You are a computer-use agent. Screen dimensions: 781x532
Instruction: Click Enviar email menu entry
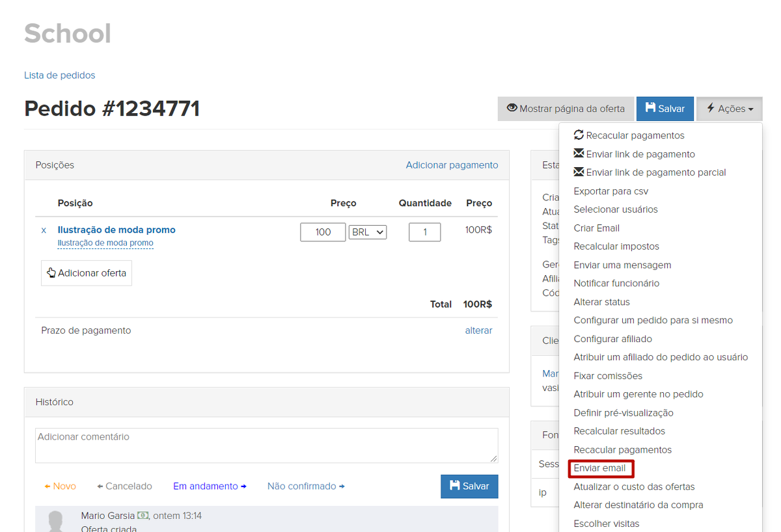click(599, 468)
